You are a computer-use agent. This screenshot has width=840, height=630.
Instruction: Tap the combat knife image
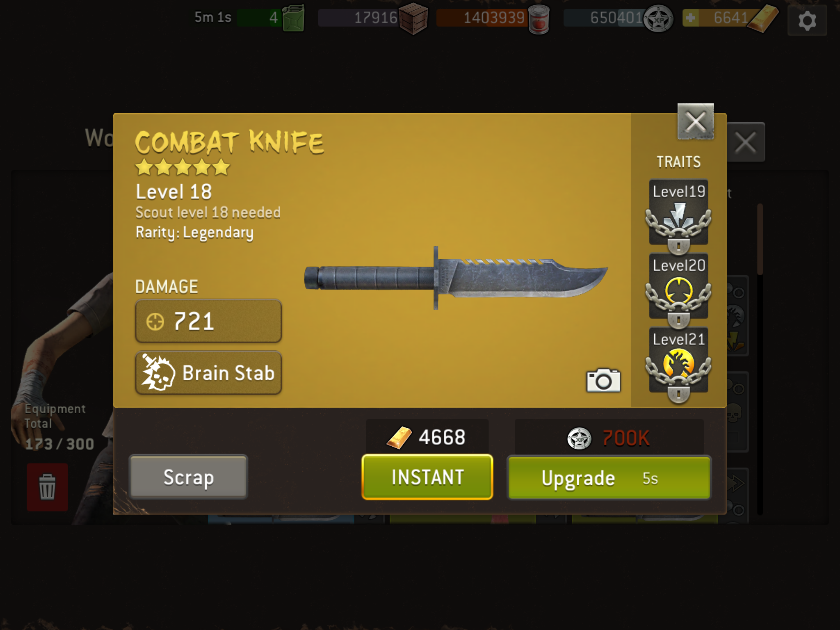pos(455,278)
